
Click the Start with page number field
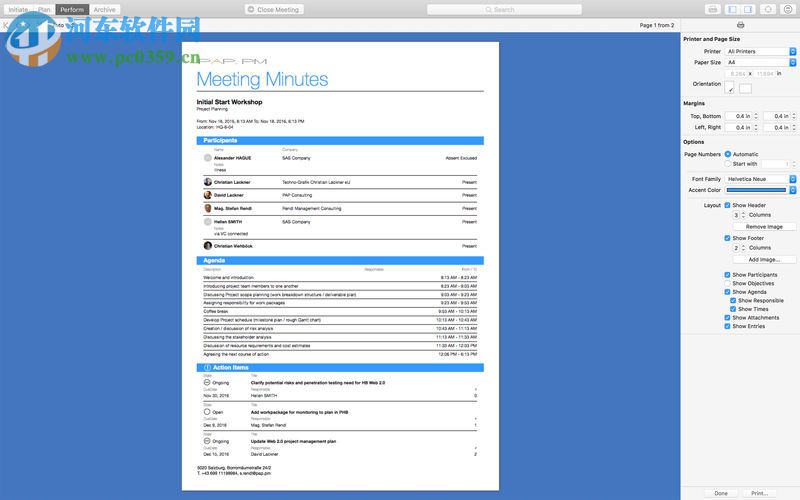(776, 164)
